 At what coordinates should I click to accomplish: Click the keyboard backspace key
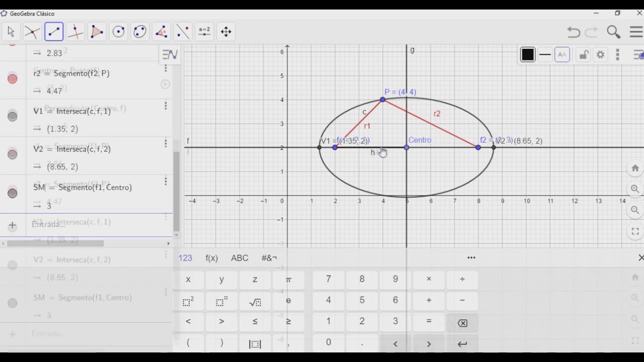click(462, 323)
